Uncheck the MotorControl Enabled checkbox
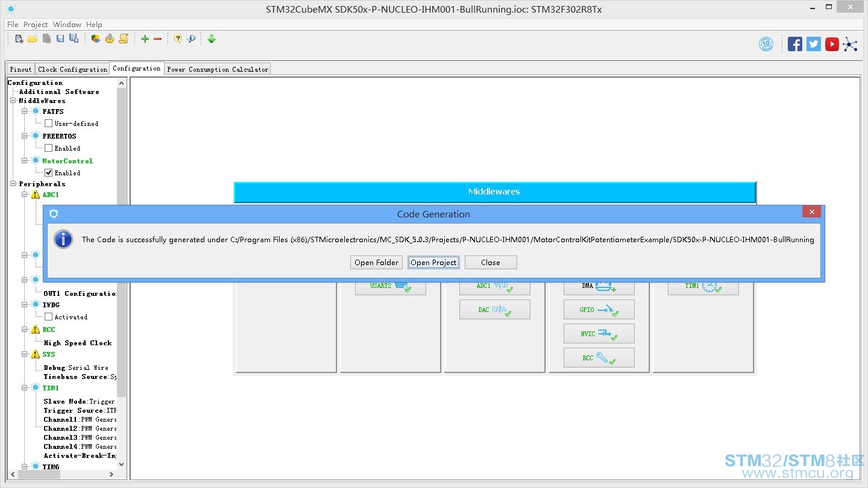This screenshot has width=868, height=488. [49, 173]
